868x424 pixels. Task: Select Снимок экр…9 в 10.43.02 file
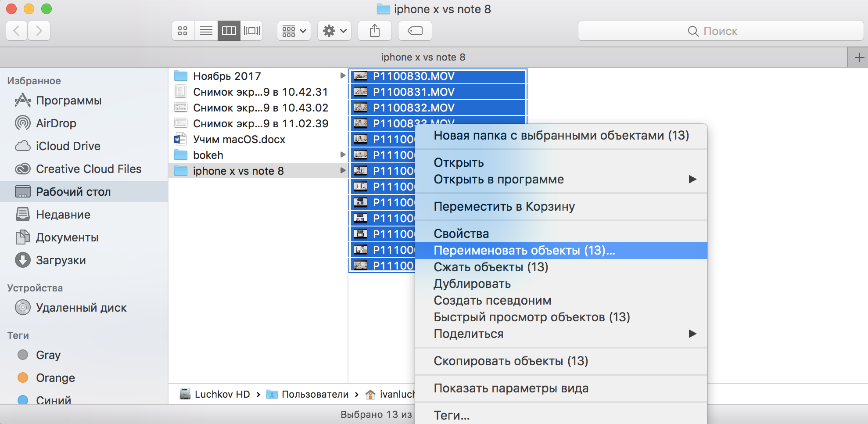click(258, 108)
